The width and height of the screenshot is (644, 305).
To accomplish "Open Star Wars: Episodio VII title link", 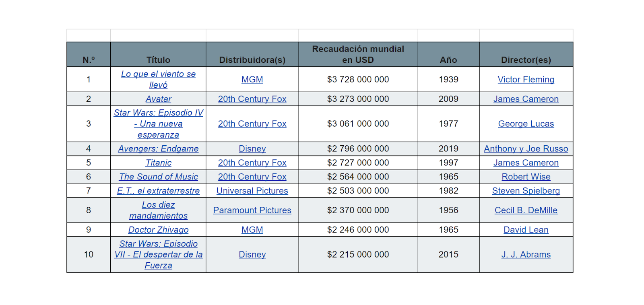I will point(158,254).
